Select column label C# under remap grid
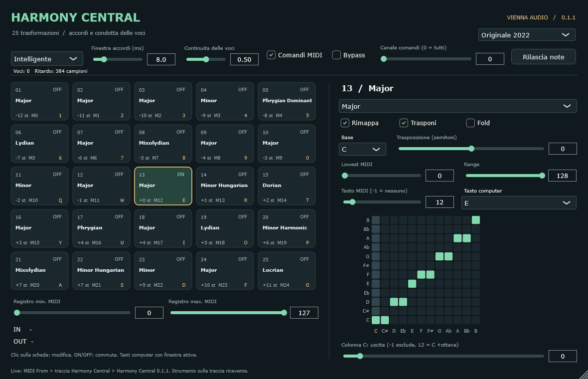The image size is (588, 379). 385,331
